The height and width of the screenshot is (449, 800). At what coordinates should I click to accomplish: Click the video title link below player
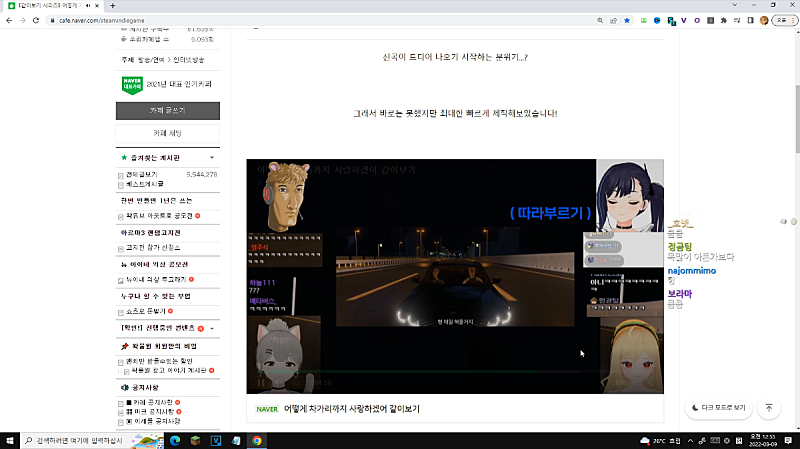365,409
